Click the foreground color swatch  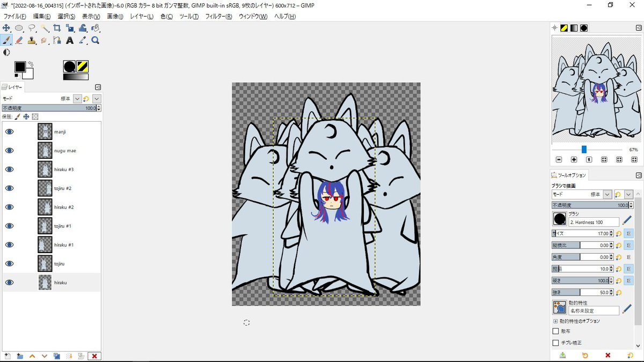coord(20,67)
